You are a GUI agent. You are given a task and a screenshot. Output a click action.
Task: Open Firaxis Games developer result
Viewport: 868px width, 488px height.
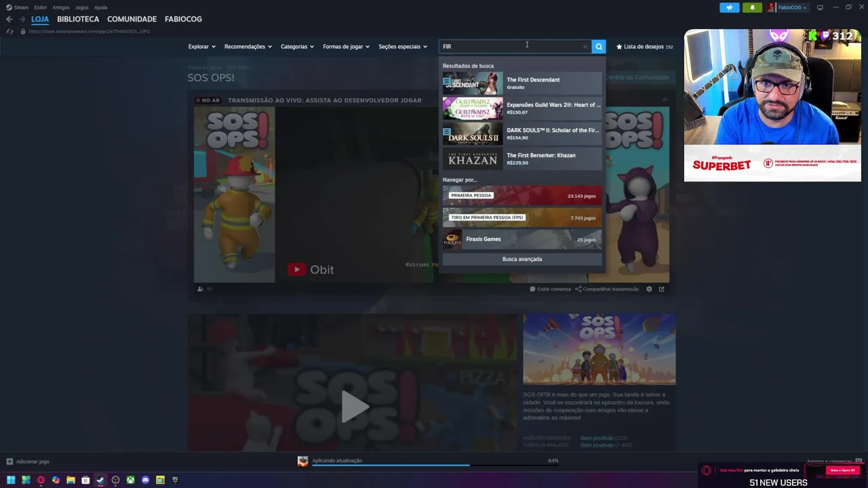point(522,239)
